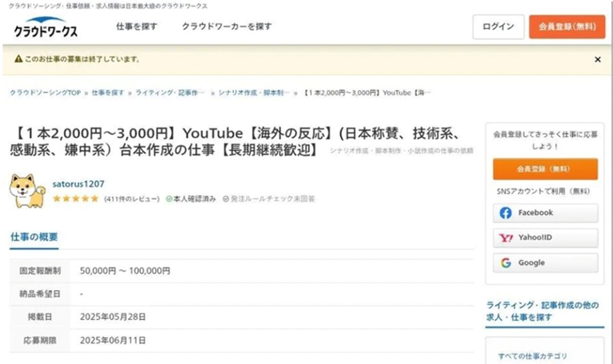The image size is (613, 364).
Task: Open the 411件のレビュー reviews link
Action: click(x=132, y=199)
